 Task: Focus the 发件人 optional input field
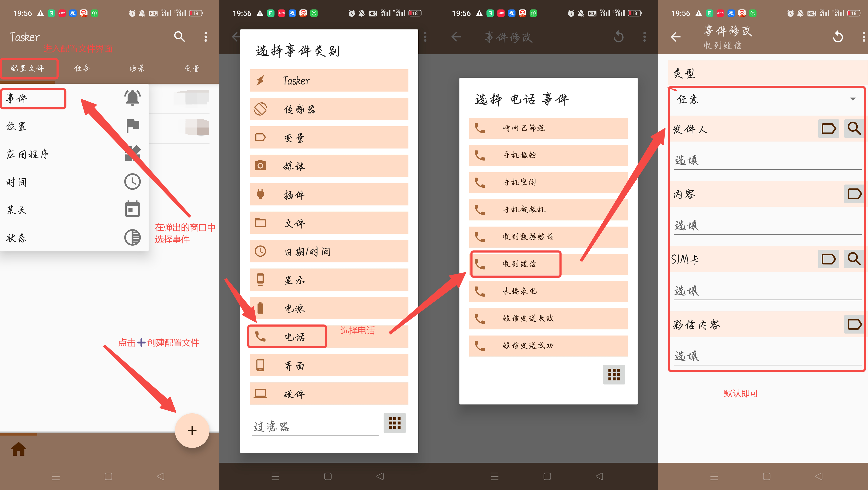click(x=768, y=161)
